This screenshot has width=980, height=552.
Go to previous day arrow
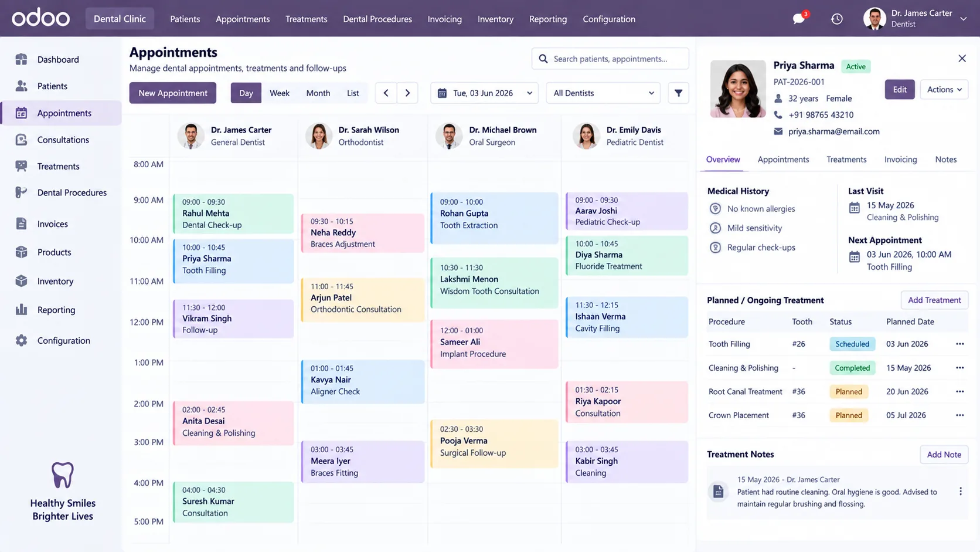coord(386,93)
